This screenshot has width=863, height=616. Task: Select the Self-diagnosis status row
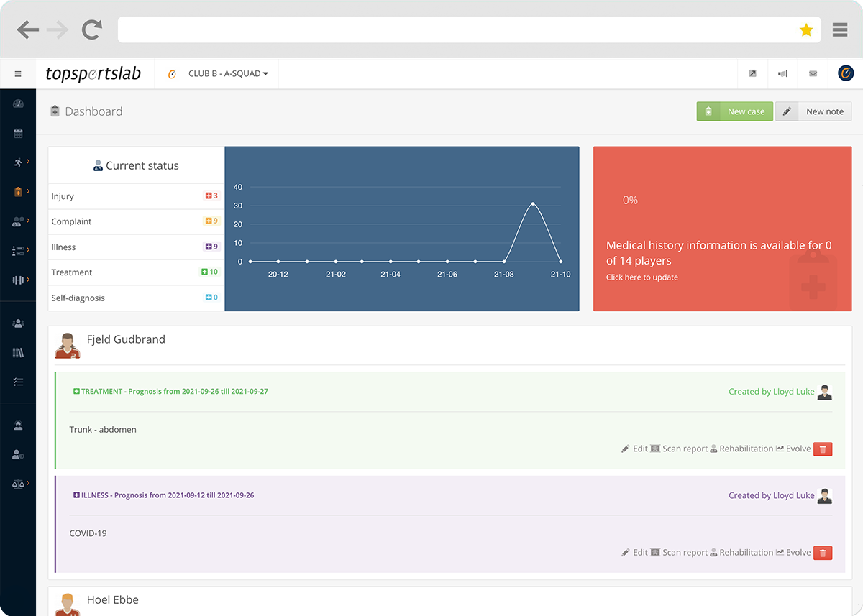tap(137, 298)
